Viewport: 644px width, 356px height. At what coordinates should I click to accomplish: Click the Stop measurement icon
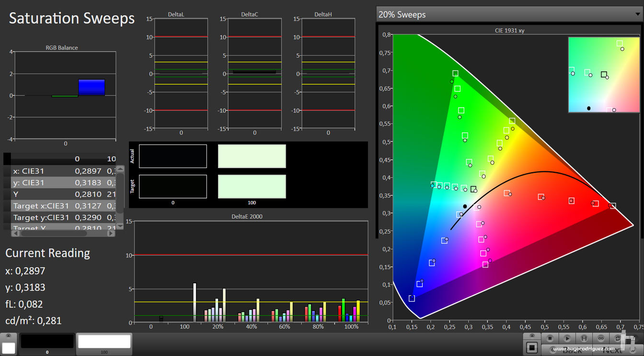pyautogui.click(x=550, y=338)
